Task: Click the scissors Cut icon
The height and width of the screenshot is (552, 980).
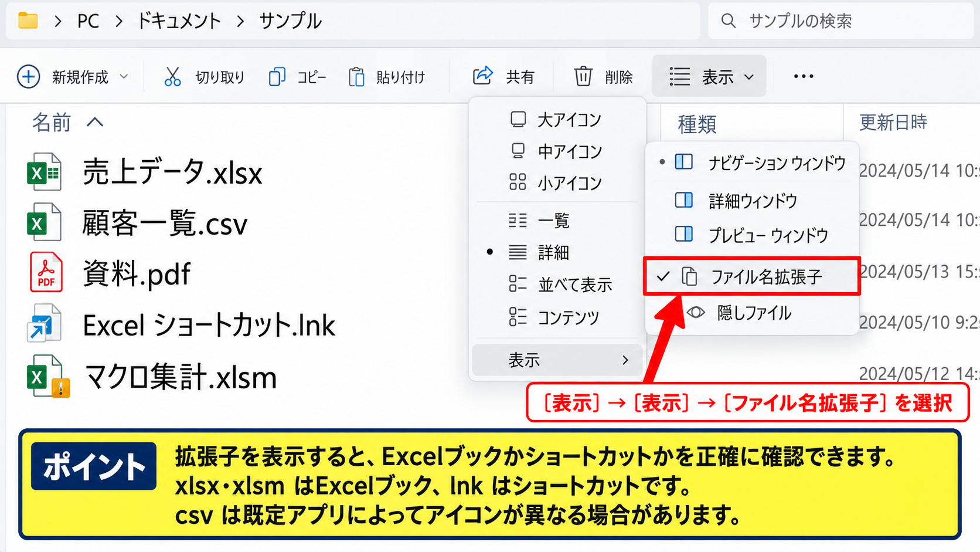Action: pyautogui.click(x=172, y=76)
